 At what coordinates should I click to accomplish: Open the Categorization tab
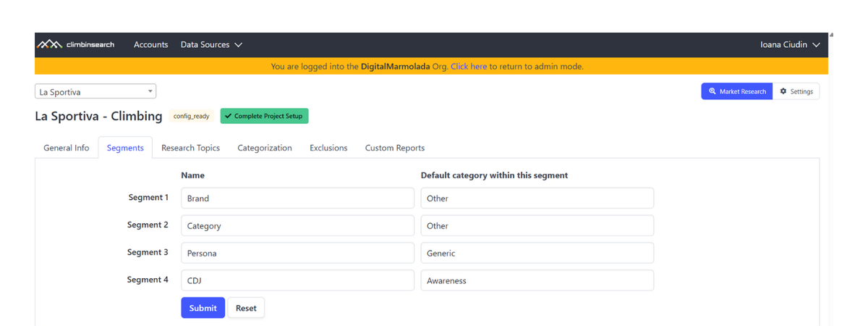(x=265, y=148)
